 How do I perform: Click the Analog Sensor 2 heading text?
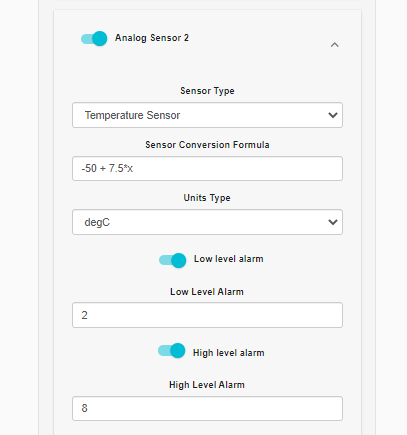(x=152, y=38)
